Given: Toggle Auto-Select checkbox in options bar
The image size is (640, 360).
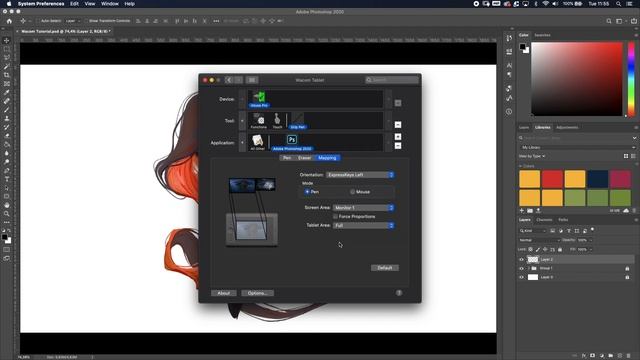Looking at the screenshot, I should [x=39, y=21].
